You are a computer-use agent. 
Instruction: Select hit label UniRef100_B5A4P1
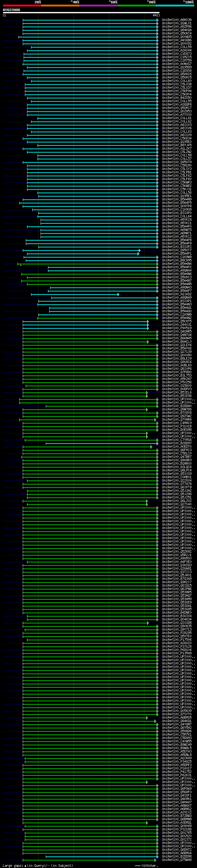[177, 254]
